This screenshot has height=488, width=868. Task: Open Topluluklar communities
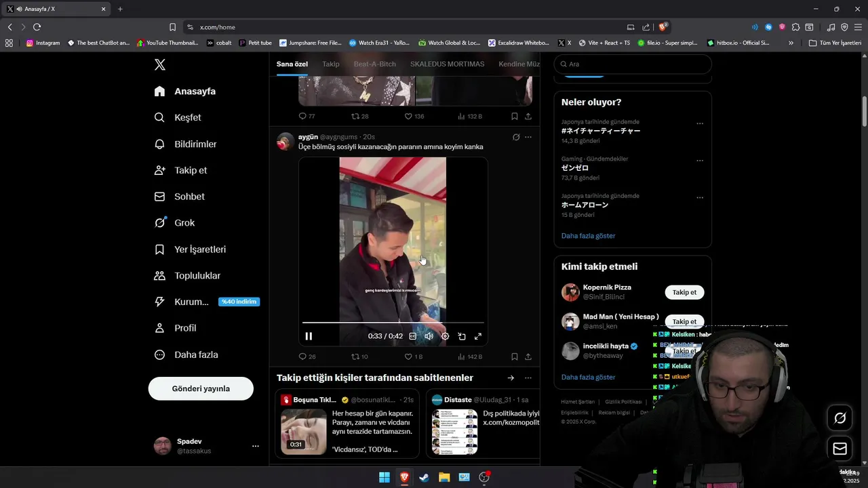click(x=187, y=276)
